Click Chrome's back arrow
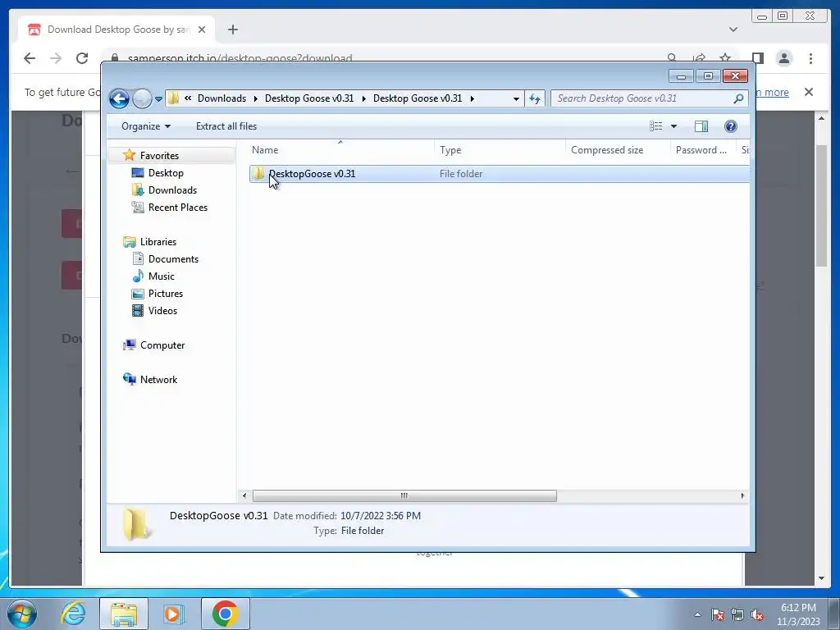840x630 pixels. (30, 58)
